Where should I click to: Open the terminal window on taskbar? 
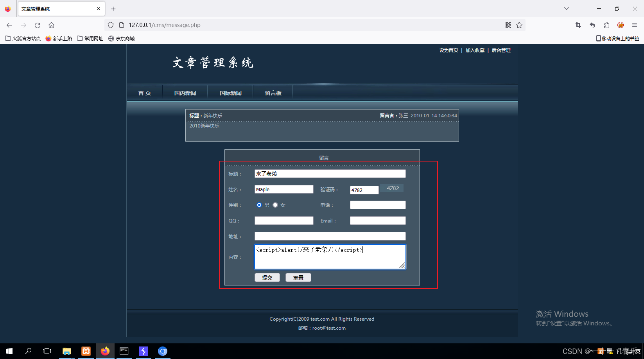(x=124, y=351)
